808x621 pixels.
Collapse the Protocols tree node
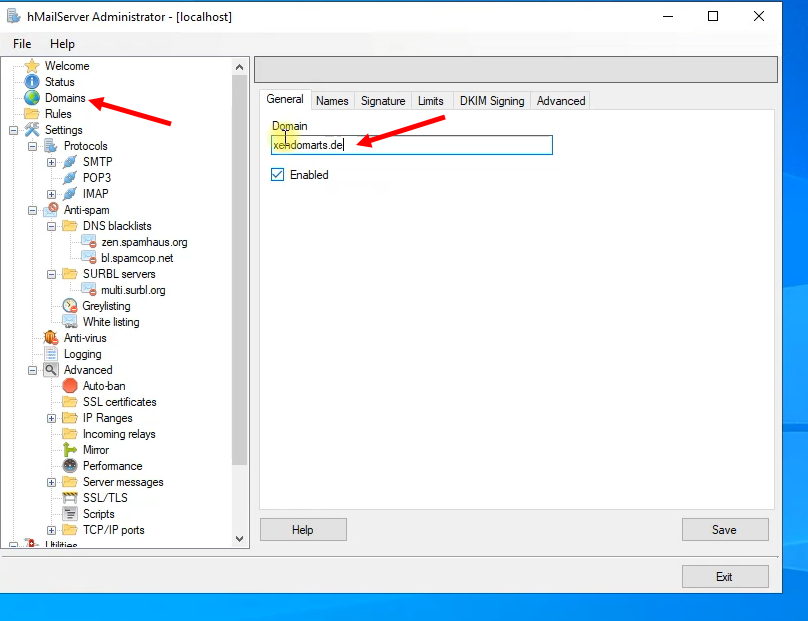32,146
